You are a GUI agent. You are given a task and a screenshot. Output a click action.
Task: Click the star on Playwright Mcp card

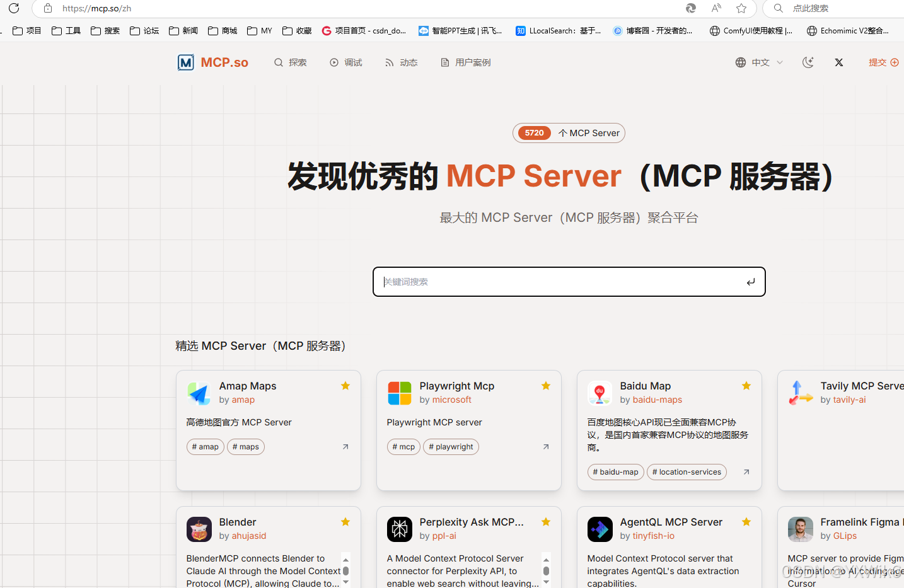click(x=546, y=386)
